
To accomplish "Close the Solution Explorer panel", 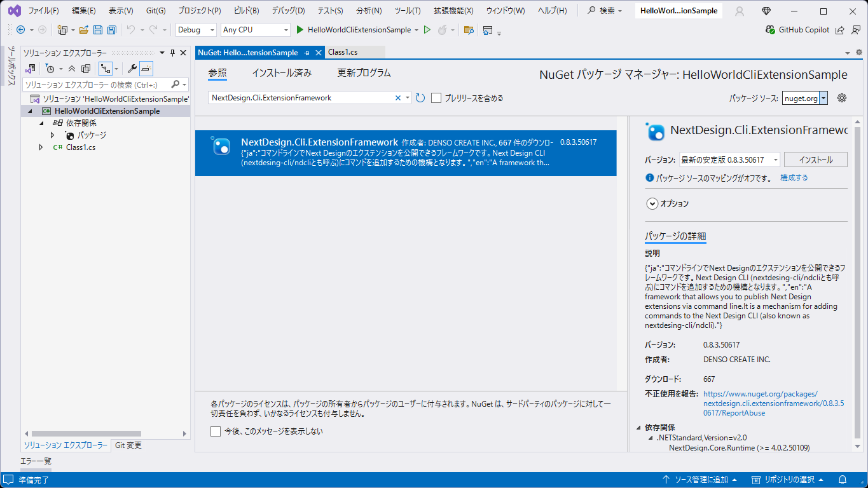I will [x=183, y=53].
